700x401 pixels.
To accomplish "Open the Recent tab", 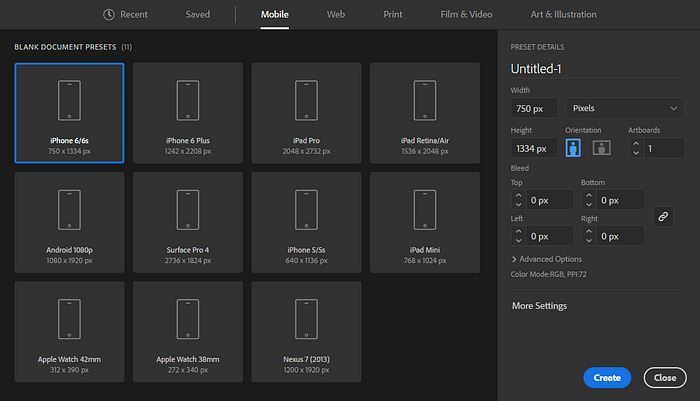I will tap(125, 15).
